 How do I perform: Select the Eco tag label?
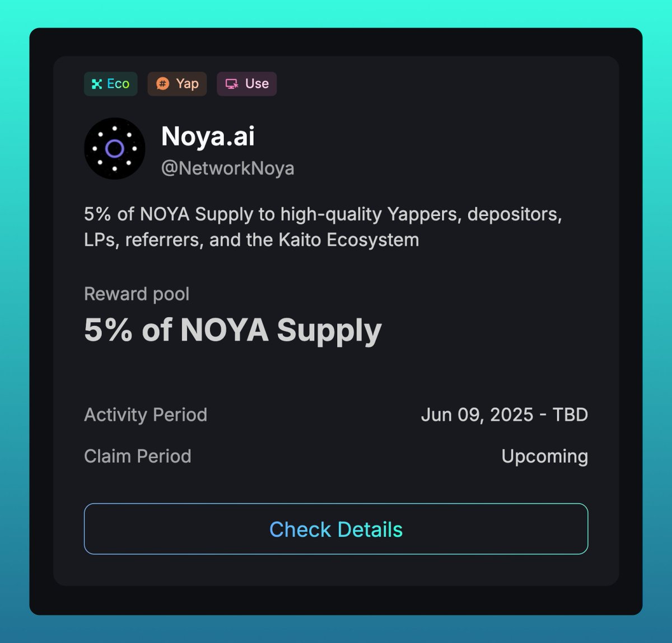(x=111, y=84)
